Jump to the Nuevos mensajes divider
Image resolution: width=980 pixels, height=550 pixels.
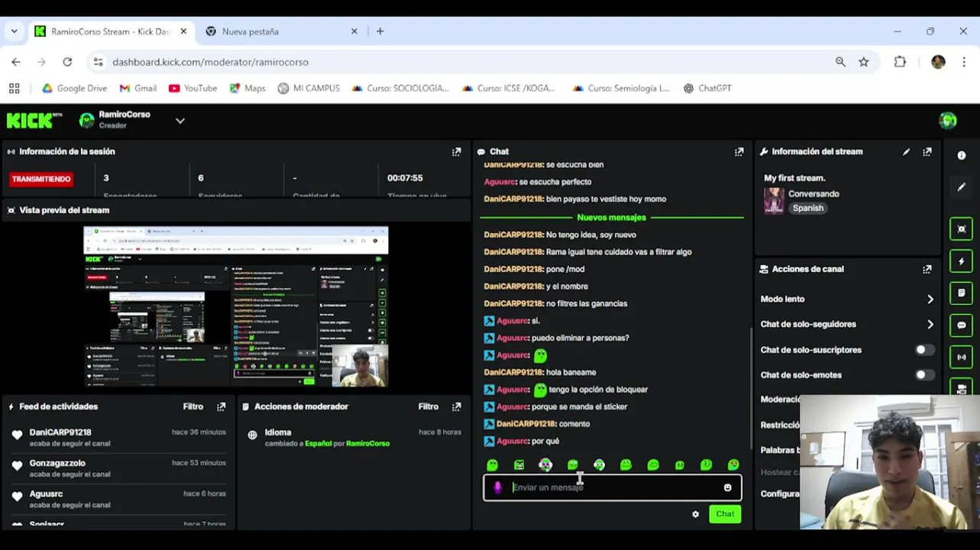pyautogui.click(x=611, y=218)
